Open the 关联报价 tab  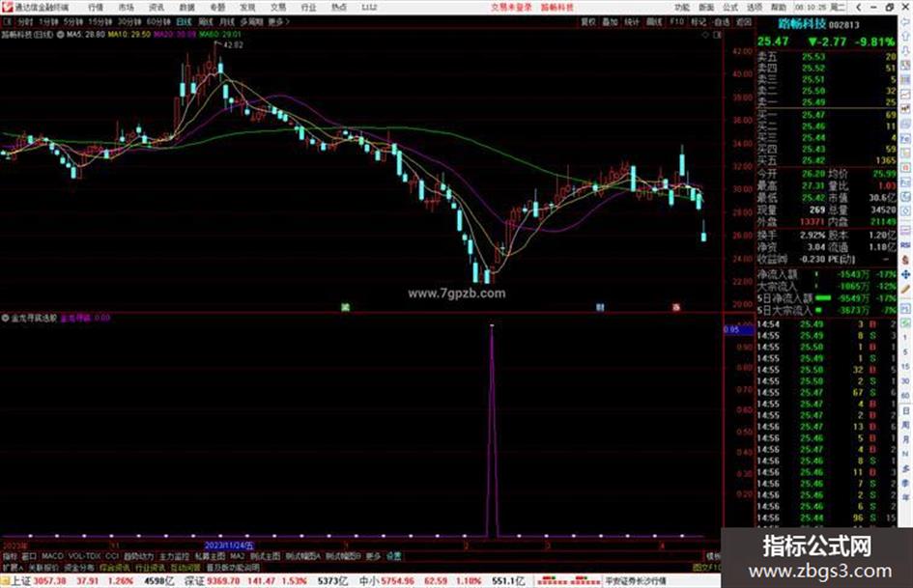43,567
